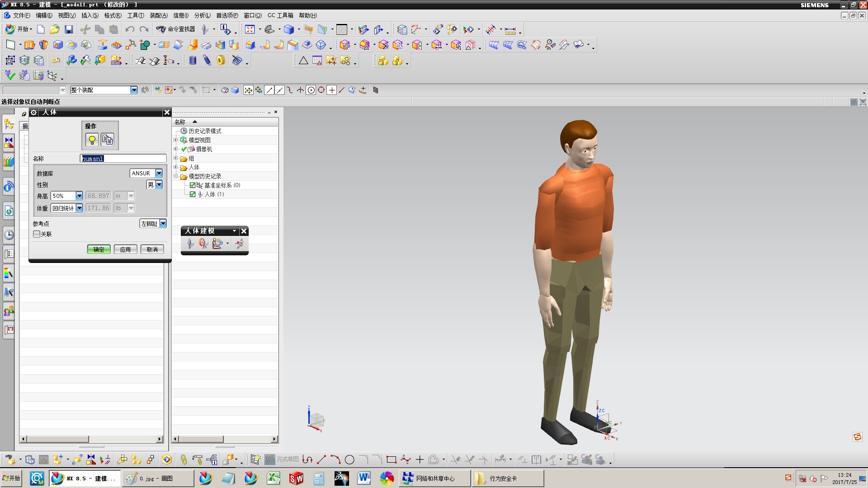Toggle the 关联 associative checkbox
868x488 pixels.
[x=37, y=234]
